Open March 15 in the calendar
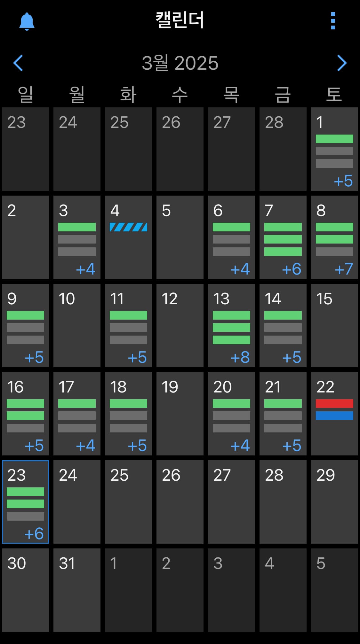 click(x=334, y=325)
